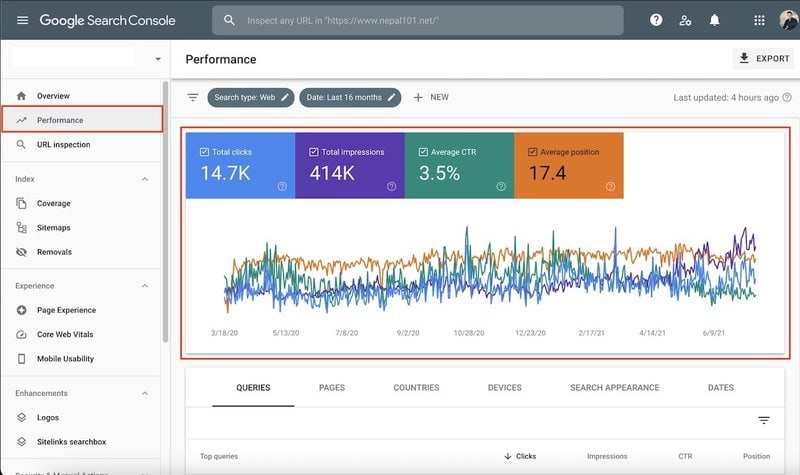The height and width of the screenshot is (475, 800).
Task: Open users and permissions settings icon
Action: tap(685, 20)
